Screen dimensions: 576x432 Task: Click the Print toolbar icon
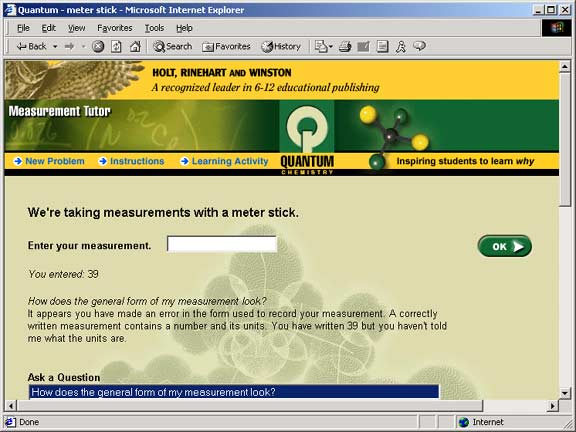345,47
